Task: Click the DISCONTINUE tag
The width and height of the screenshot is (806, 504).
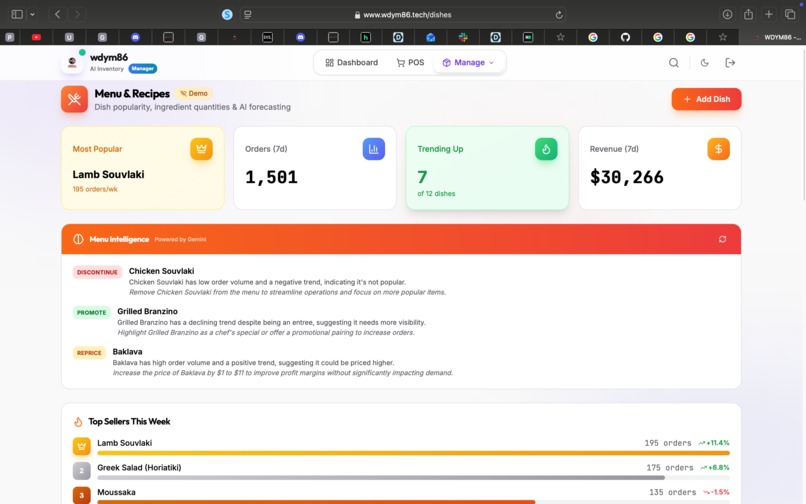Action: [x=97, y=272]
